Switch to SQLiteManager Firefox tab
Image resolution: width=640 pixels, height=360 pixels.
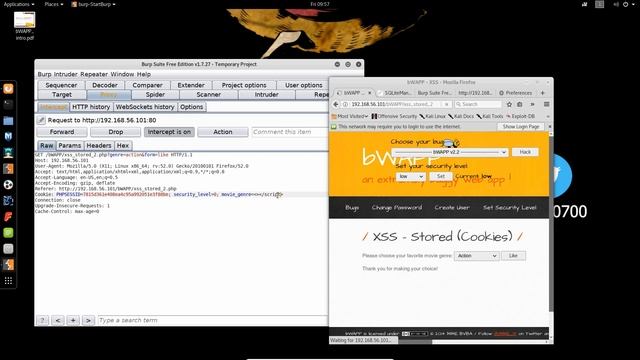394,93
